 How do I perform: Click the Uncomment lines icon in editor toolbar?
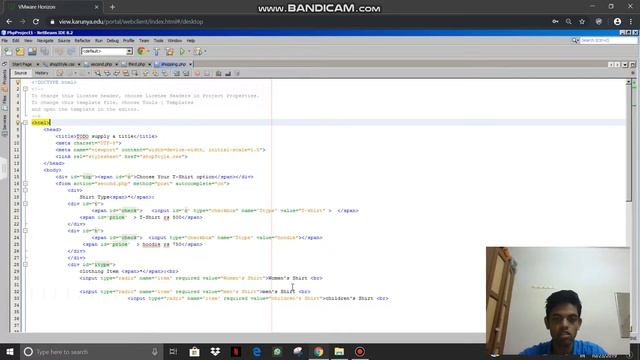point(228,73)
